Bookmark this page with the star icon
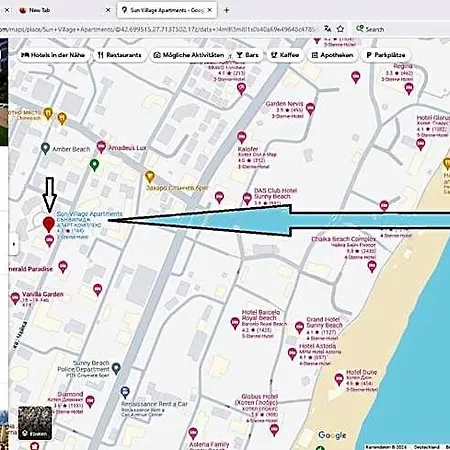Image resolution: width=450 pixels, height=450 pixels. 340,29
